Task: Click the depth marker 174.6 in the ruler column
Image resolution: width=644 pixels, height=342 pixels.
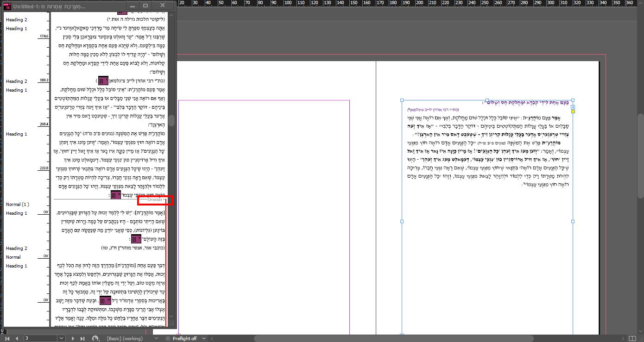Action: click(44, 36)
